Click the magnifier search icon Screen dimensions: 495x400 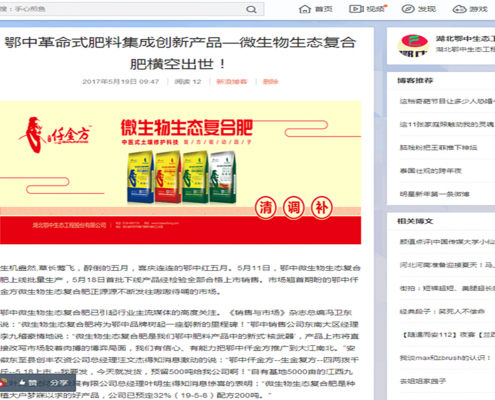pyautogui.click(x=251, y=9)
